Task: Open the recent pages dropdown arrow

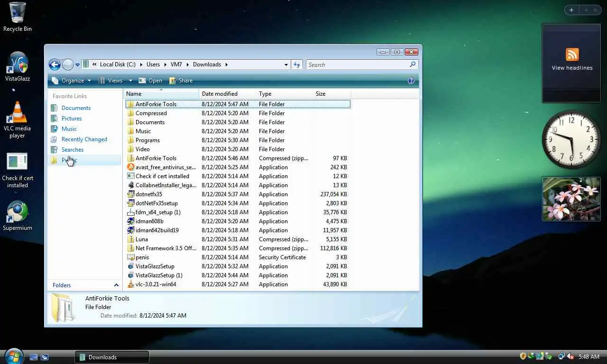Action: tap(77, 65)
